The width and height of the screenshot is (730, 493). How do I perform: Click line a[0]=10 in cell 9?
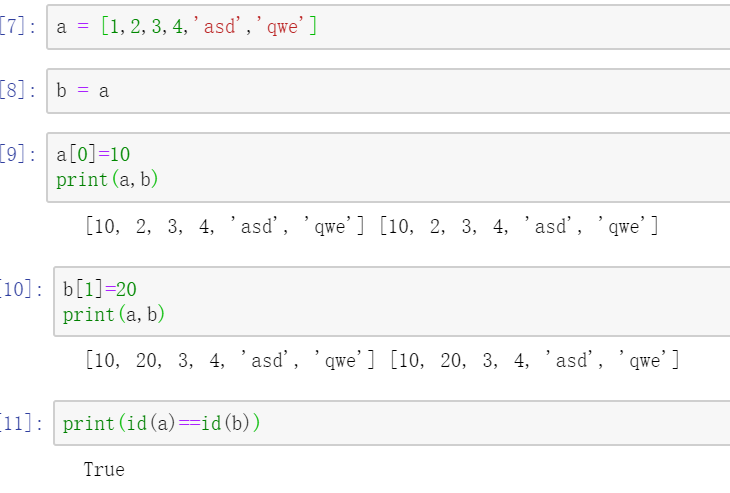point(93,155)
